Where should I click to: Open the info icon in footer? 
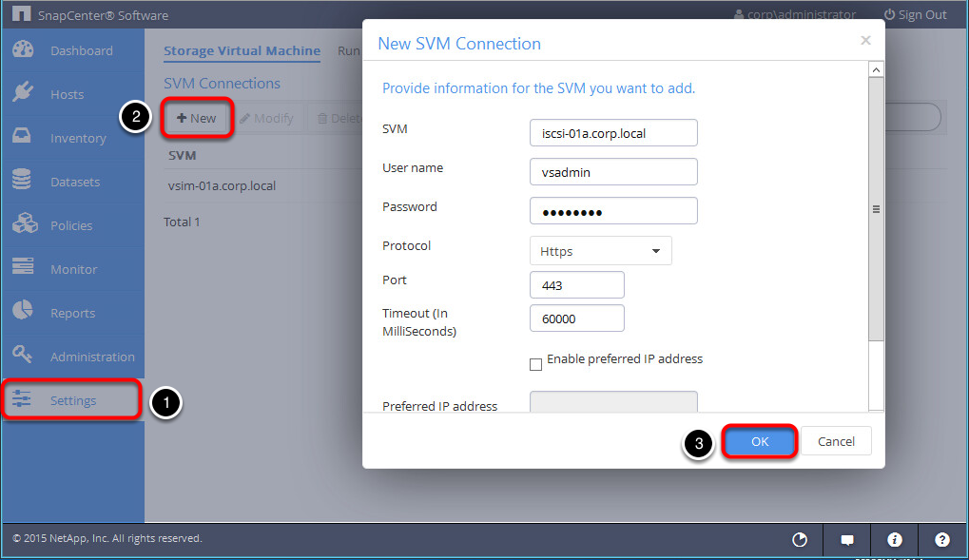(x=894, y=540)
